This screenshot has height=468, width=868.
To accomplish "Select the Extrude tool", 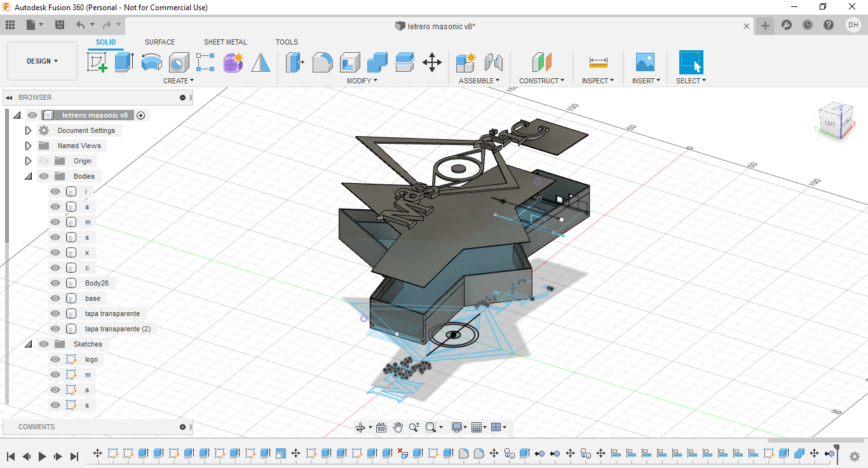I will [x=125, y=62].
